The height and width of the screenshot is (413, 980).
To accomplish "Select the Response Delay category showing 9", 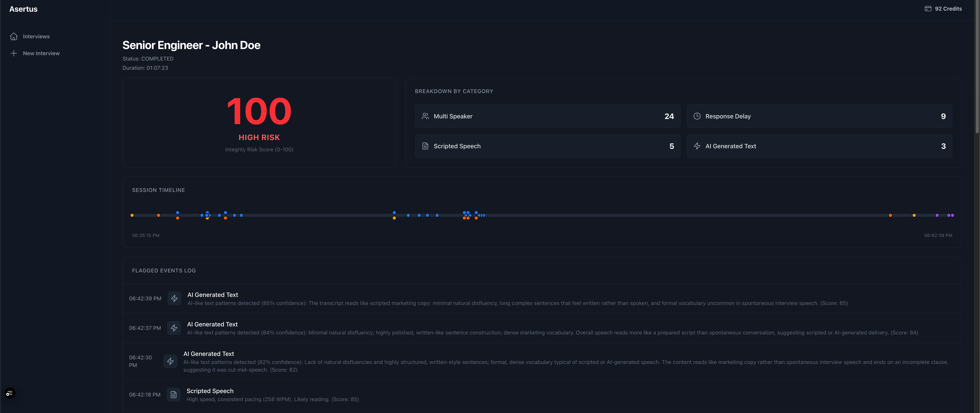I will (x=819, y=116).
